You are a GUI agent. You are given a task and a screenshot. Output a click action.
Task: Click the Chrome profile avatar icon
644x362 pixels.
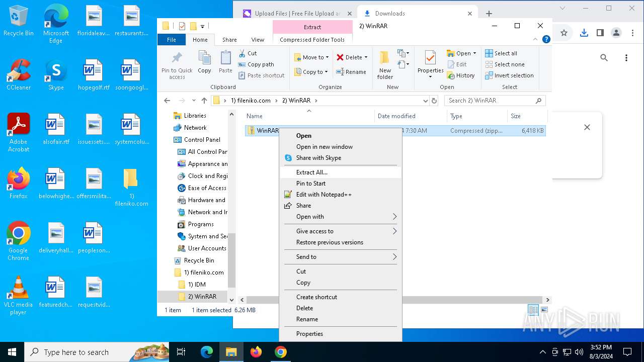616,33
